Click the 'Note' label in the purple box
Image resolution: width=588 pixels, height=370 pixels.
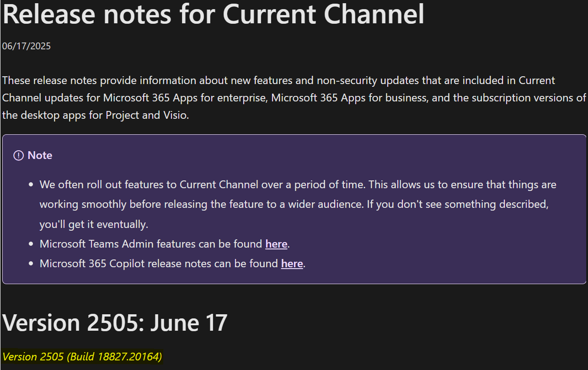[40, 155]
